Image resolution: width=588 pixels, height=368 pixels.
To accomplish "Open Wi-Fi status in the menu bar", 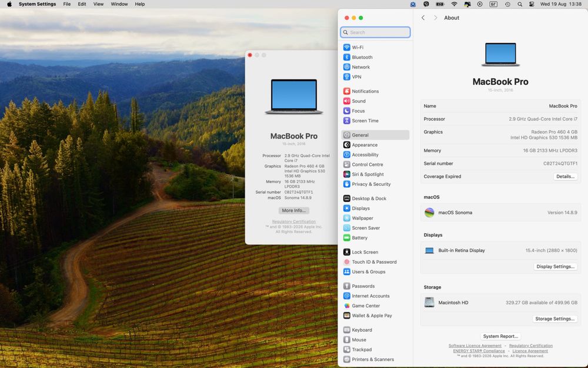I will (x=454, y=4).
